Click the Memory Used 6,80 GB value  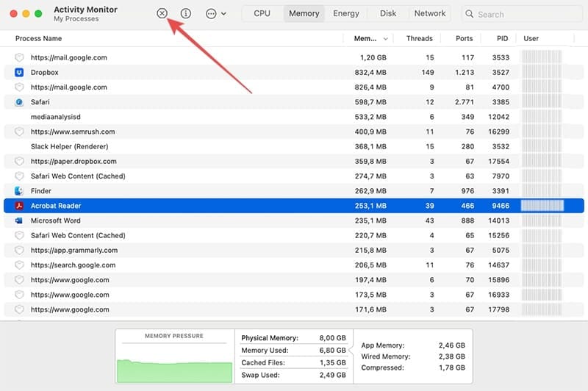(333, 351)
